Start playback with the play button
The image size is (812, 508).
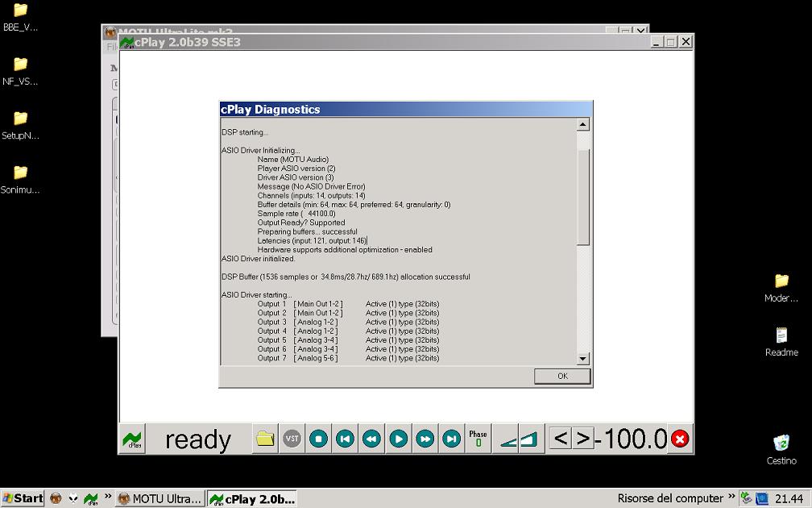[398, 439]
